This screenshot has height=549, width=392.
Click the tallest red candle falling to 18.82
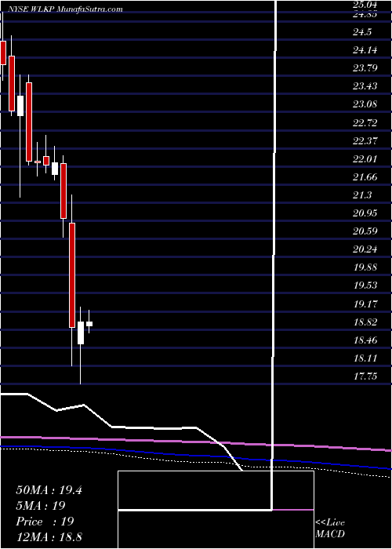click(x=72, y=275)
